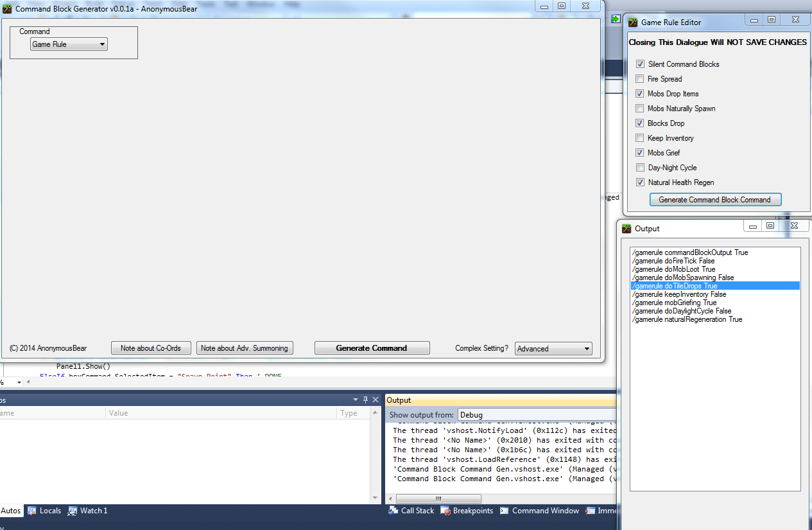The image size is (812, 530).
Task: Click the Call Stack tab icon
Action: click(393, 511)
